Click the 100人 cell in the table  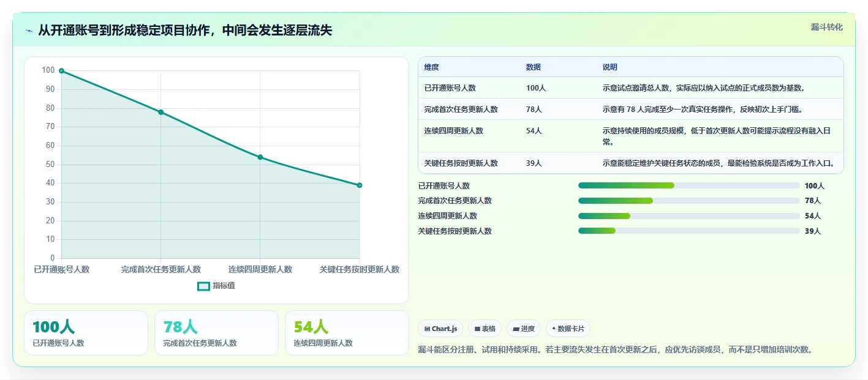click(536, 88)
